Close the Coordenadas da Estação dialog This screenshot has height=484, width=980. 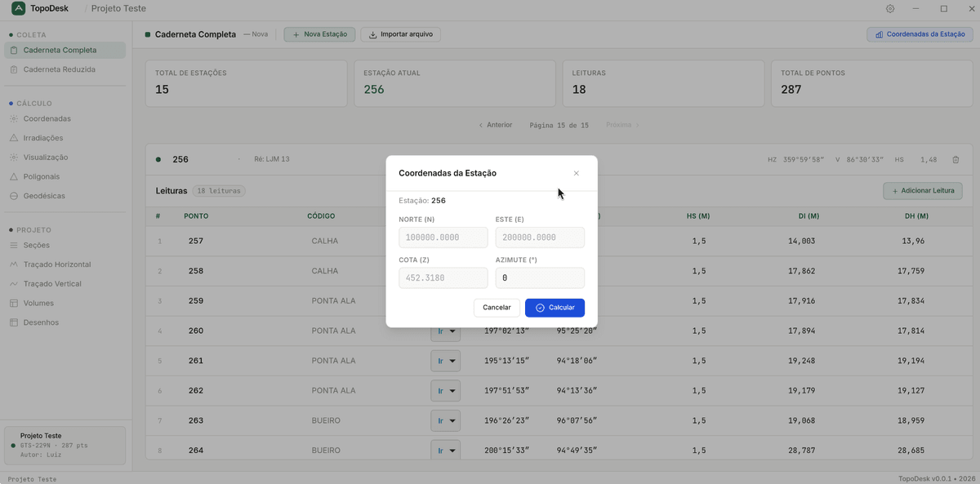(576, 173)
